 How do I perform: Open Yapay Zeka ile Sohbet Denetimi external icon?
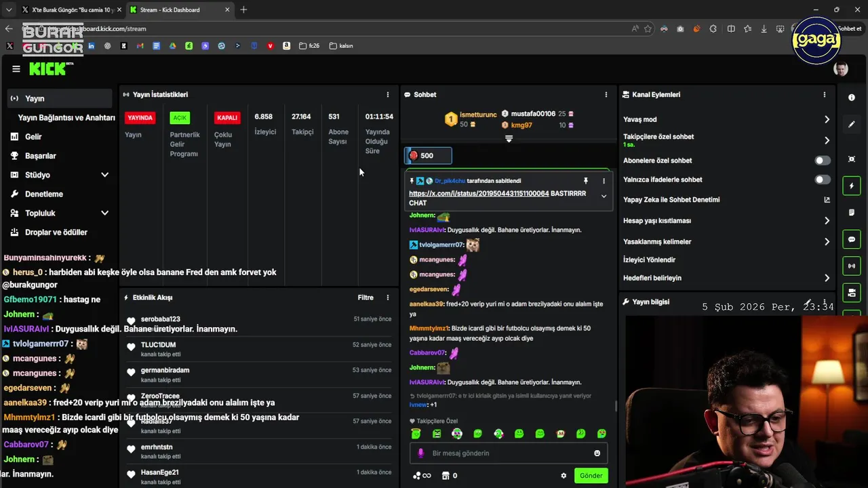827,200
